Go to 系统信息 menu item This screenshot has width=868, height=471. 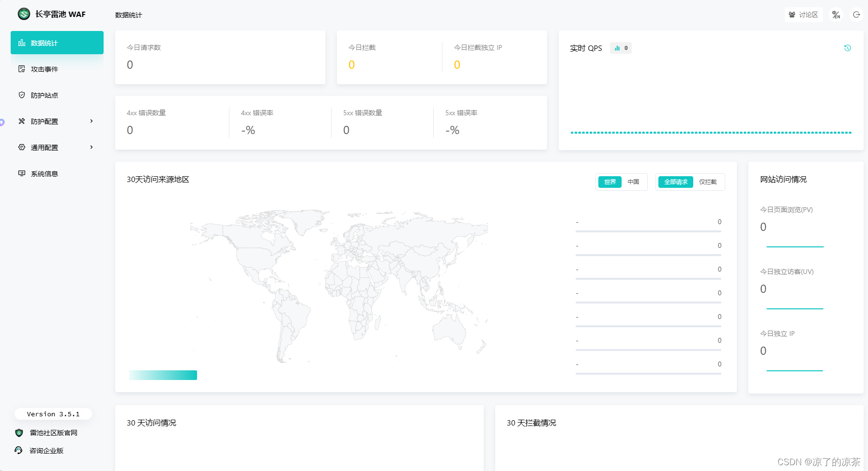click(x=57, y=173)
